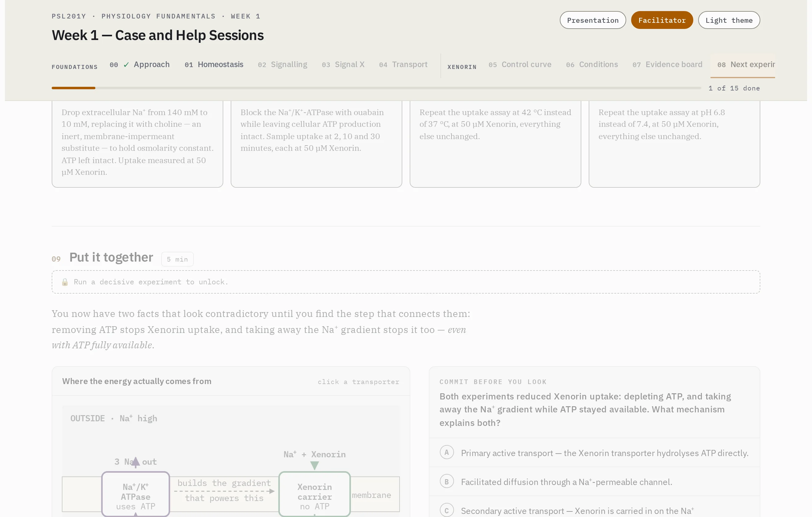This screenshot has height=517, width=812.
Task: Click the lock icon in the unlock notice
Action: [x=65, y=282]
